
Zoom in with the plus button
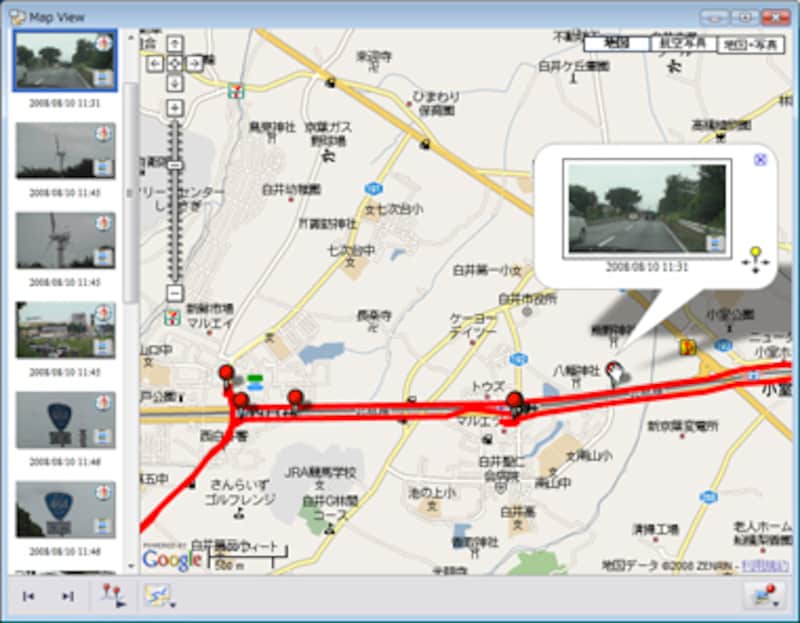[x=175, y=108]
